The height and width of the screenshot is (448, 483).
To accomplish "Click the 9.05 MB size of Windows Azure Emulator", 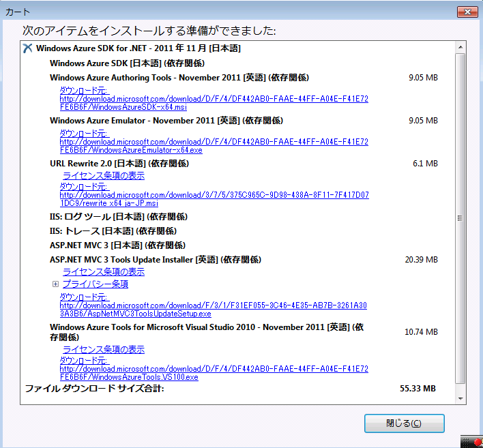I will coord(423,121).
